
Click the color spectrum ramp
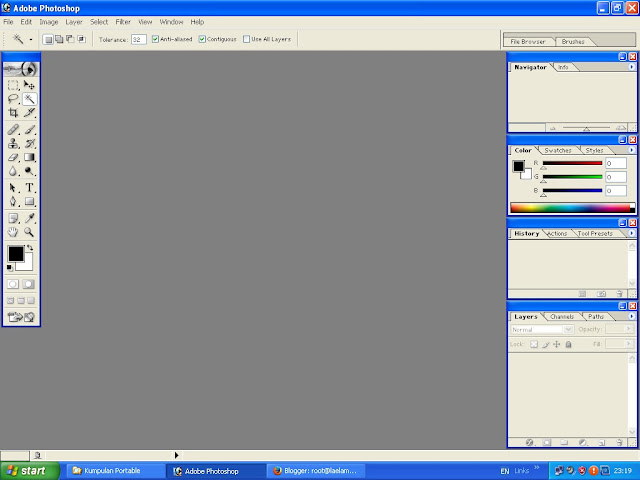click(x=572, y=208)
